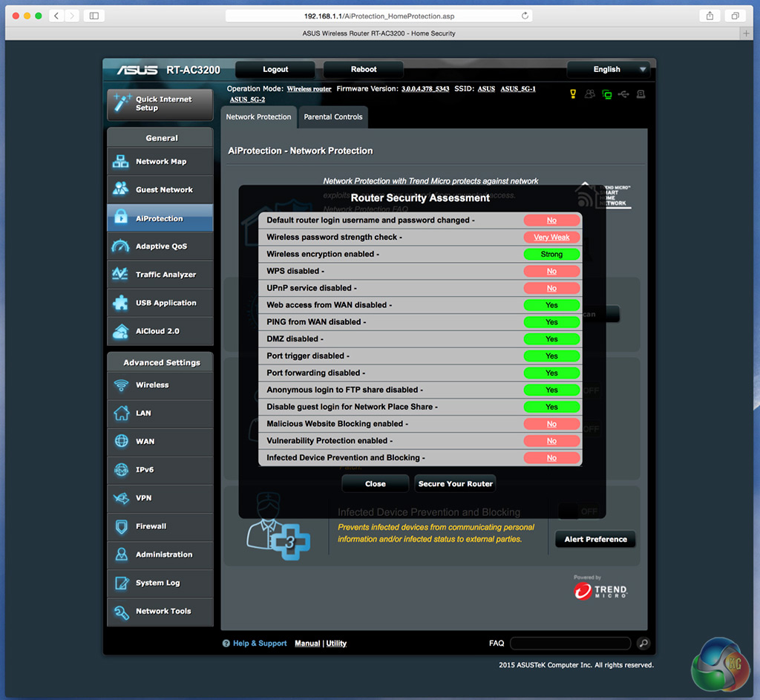Click Very Weak wireless password link
Viewport: 760px width, 700px height.
pyautogui.click(x=551, y=237)
